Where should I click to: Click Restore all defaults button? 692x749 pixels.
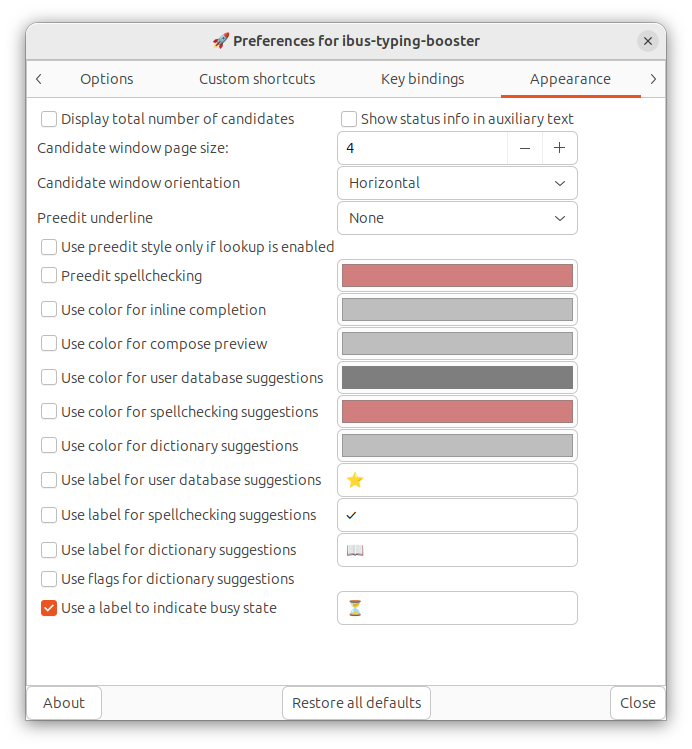[x=356, y=703]
